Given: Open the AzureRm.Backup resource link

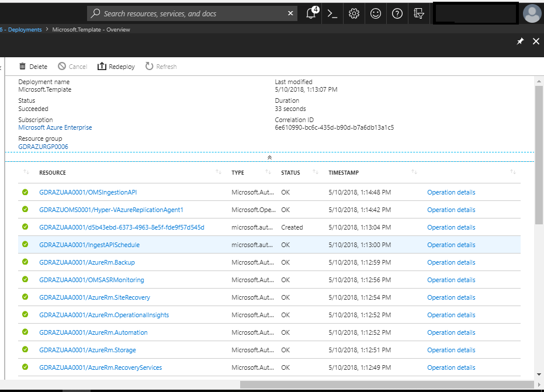Looking at the screenshot, I should pyautogui.click(x=87, y=262).
